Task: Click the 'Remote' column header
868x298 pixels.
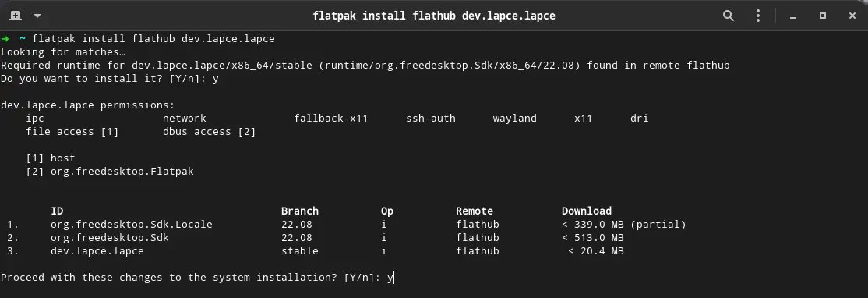Action: (x=475, y=211)
